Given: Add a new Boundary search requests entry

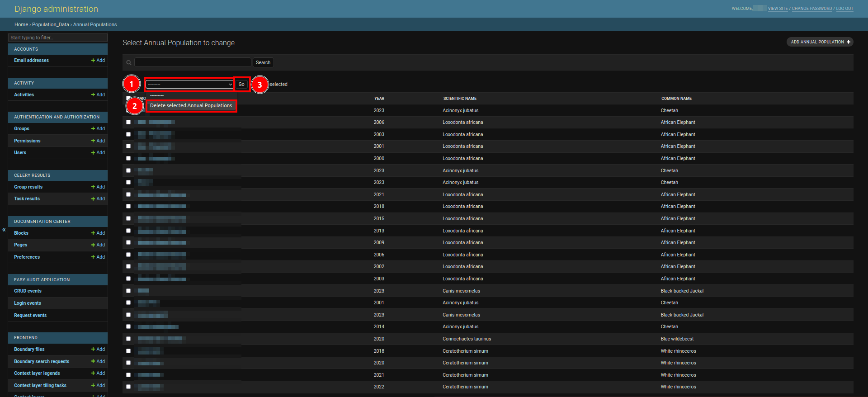Looking at the screenshot, I should [98, 361].
